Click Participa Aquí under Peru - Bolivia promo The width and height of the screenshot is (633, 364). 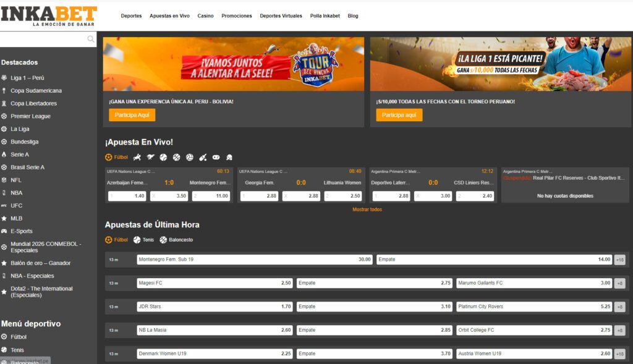(132, 115)
